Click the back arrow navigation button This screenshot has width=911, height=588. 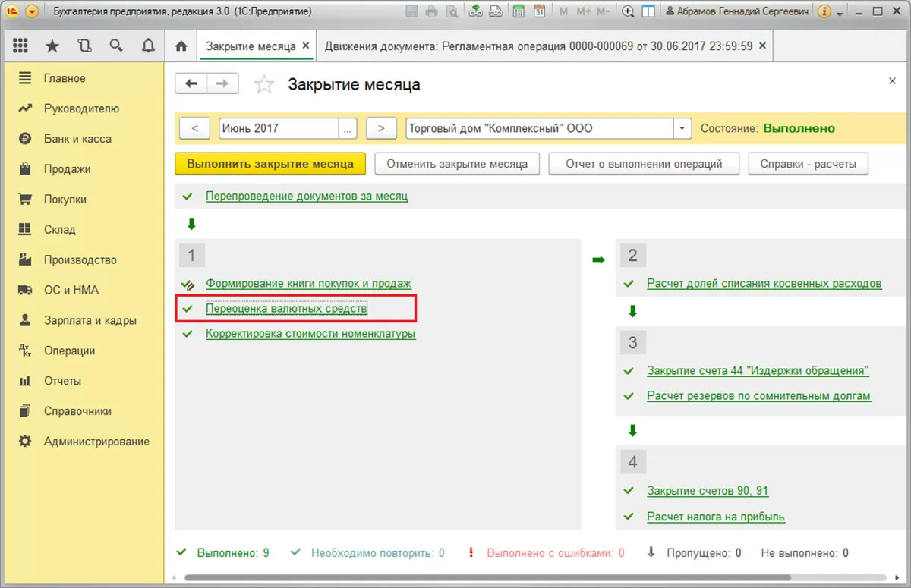click(x=191, y=83)
